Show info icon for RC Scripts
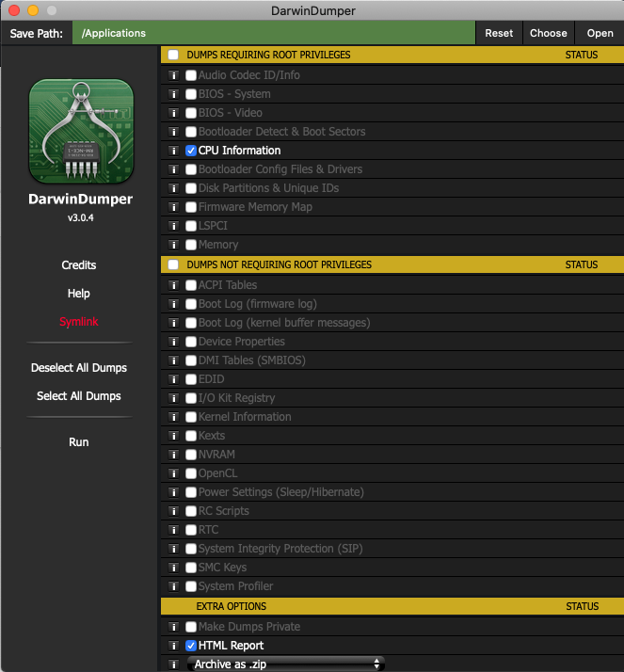 pyautogui.click(x=173, y=512)
